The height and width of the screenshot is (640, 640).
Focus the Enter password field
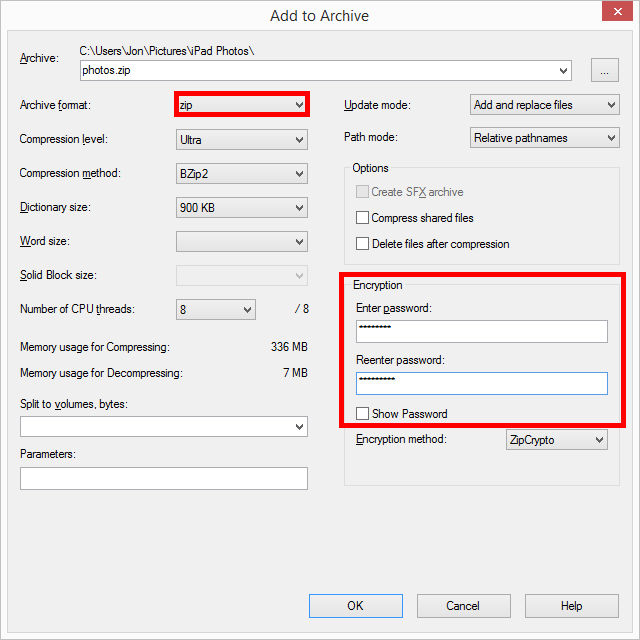tap(481, 331)
